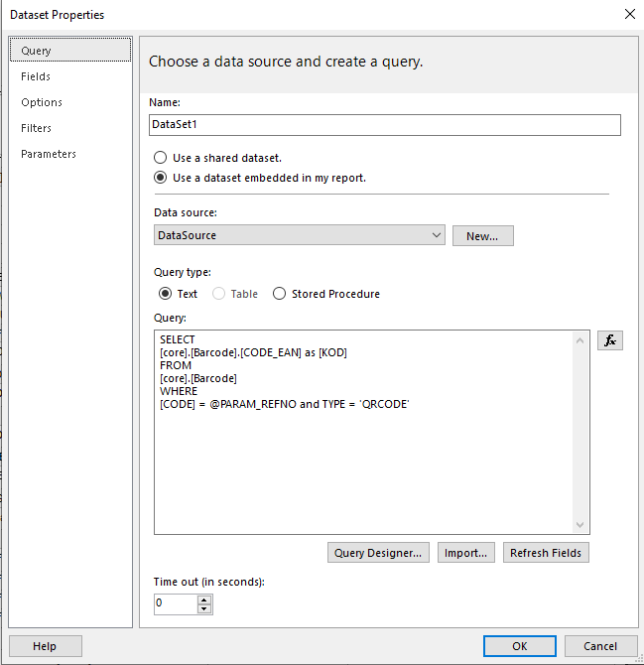Increase the time out value

[x=204, y=599]
